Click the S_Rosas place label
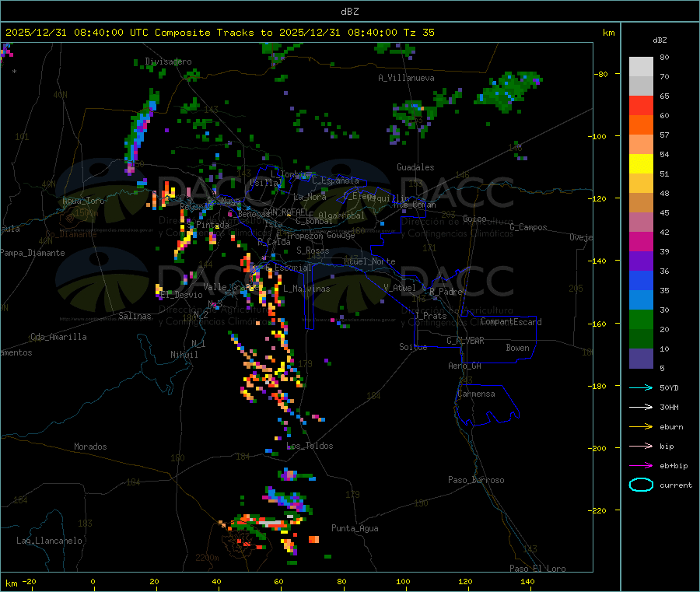This screenshot has width=700, height=592. (x=313, y=250)
